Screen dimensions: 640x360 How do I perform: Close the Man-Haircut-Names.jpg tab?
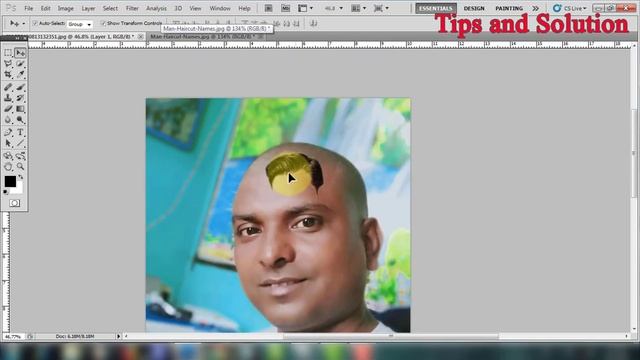[260, 37]
